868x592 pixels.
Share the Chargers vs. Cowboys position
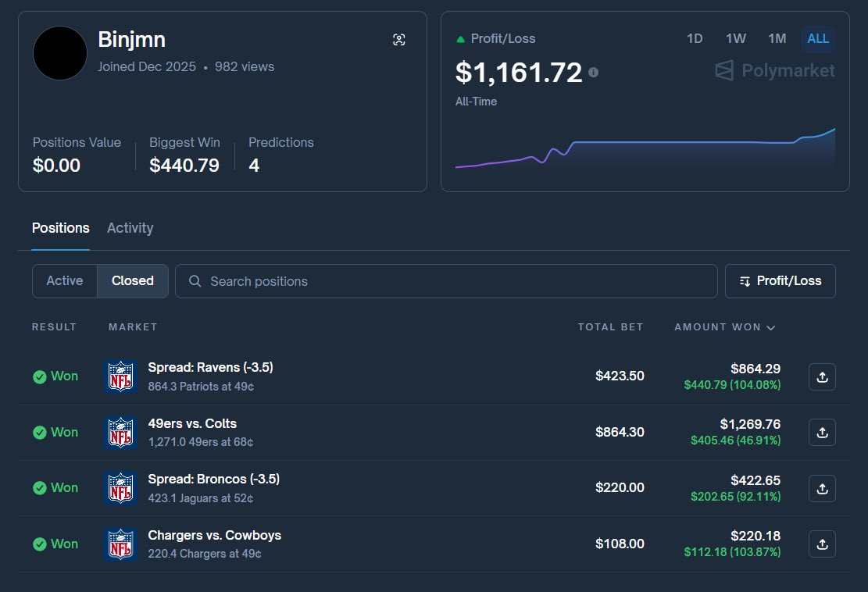coord(822,544)
